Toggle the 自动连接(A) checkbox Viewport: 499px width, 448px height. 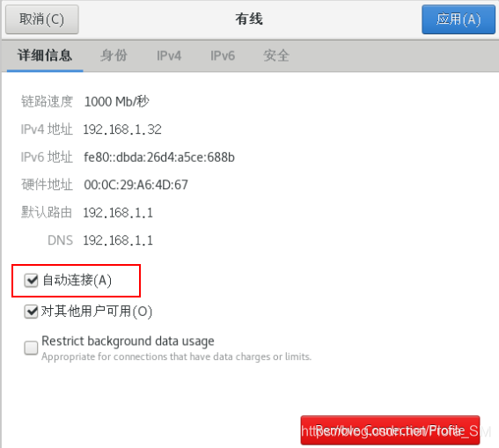pos(31,281)
